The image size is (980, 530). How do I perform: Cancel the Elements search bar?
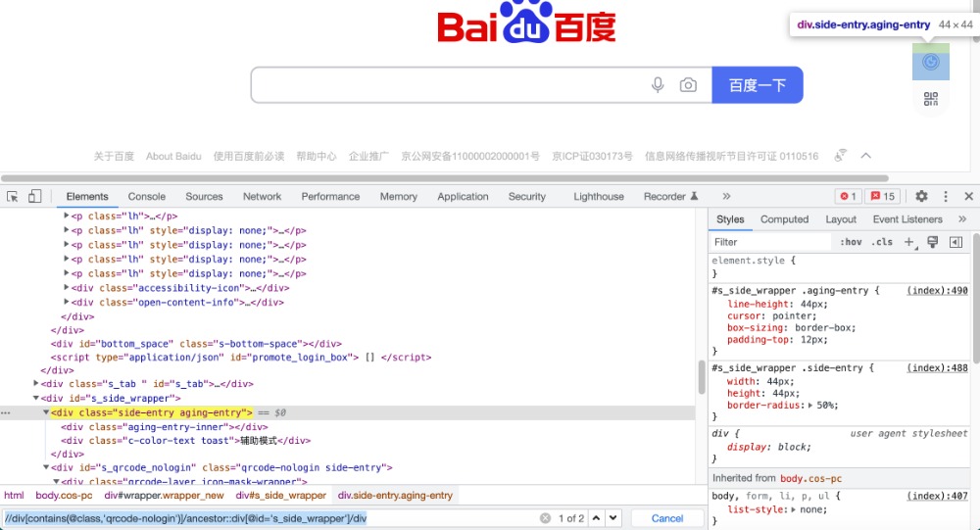tap(666, 518)
